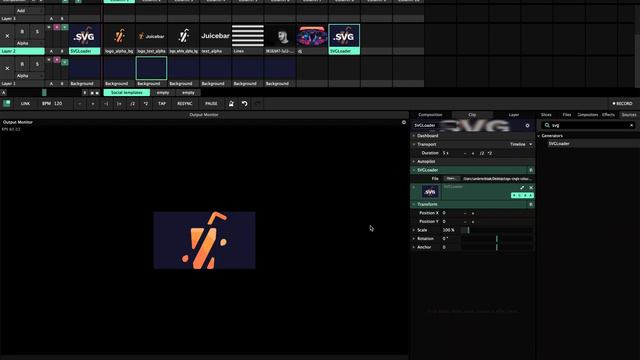This screenshot has height=360, width=640.
Task: Open the Files tab
Action: 567,115
